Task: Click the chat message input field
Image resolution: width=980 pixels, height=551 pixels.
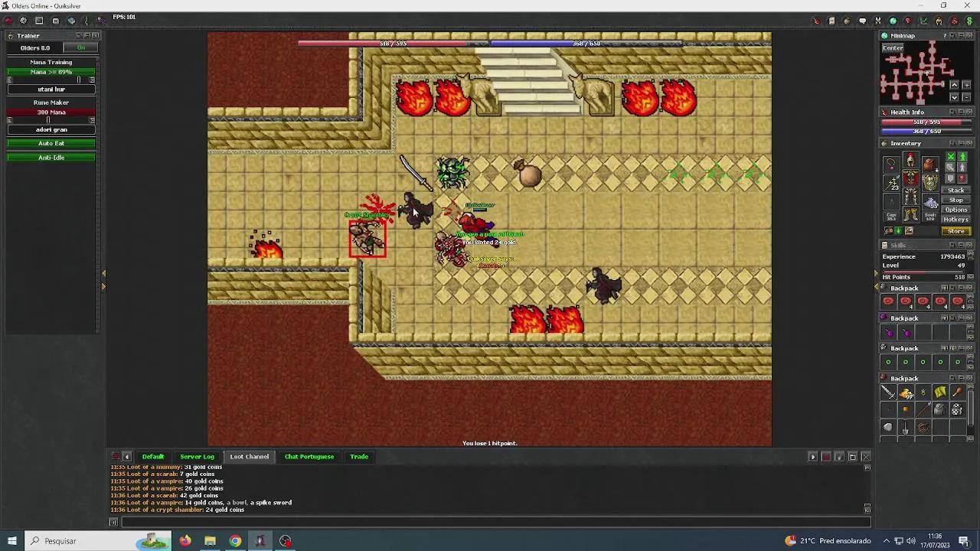Action: point(495,522)
